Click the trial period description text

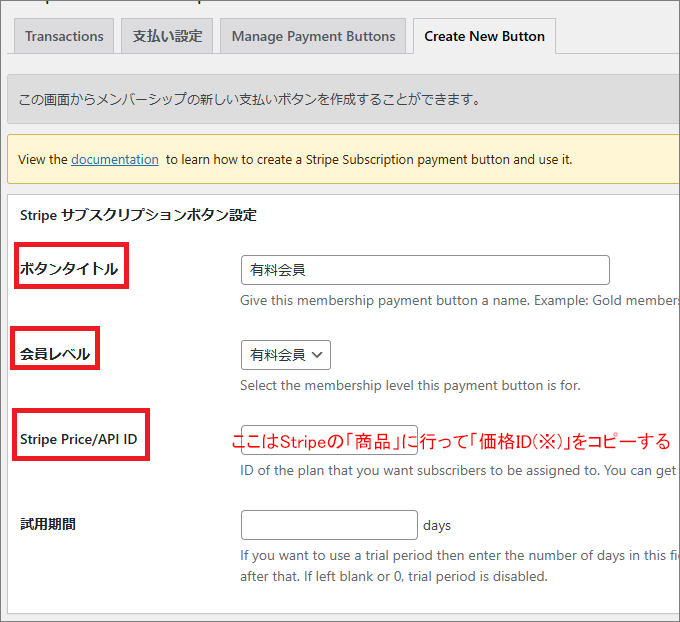click(460, 566)
